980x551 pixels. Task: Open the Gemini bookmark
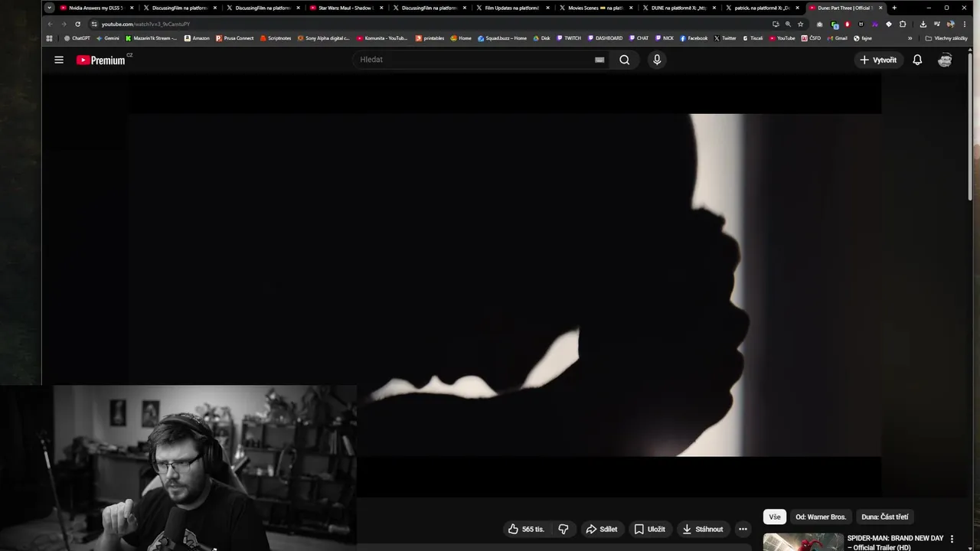(108, 38)
